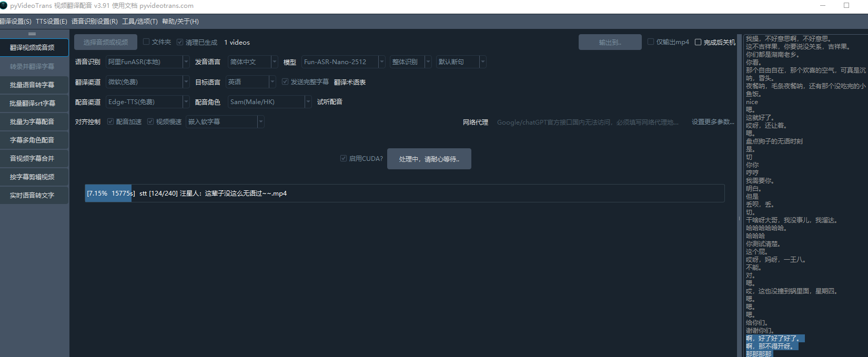Screen dimensions: 868x357
Task: Toggle the 清理已生成 checkbox
Action: coord(180,42)
